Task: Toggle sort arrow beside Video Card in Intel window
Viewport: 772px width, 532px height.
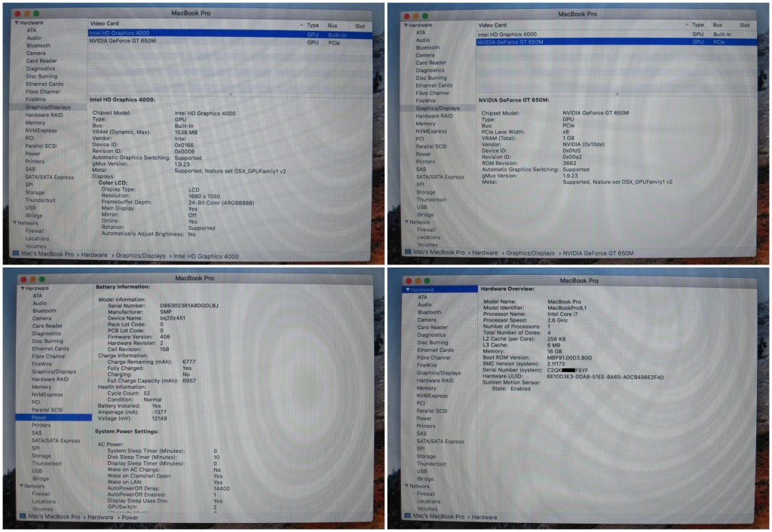Action: pos(302,25)
